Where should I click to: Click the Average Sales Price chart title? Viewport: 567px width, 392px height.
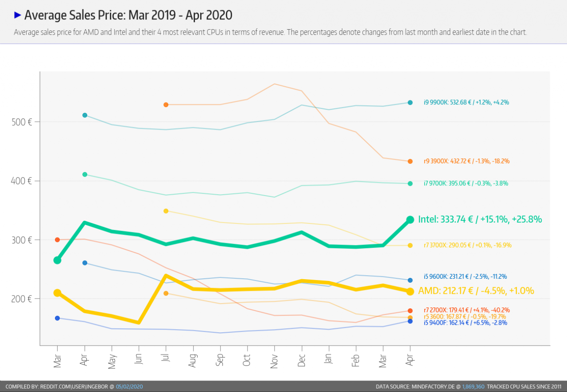128,15
